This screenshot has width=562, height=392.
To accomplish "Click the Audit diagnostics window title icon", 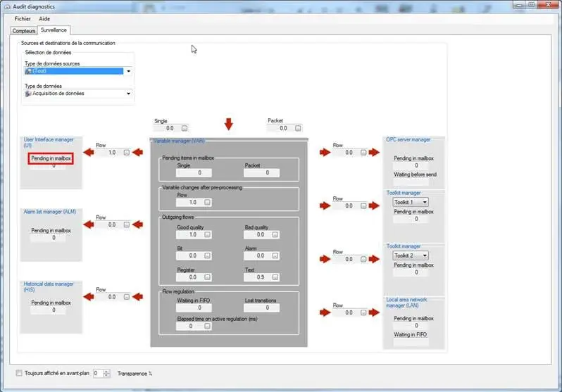I will 7,6.
